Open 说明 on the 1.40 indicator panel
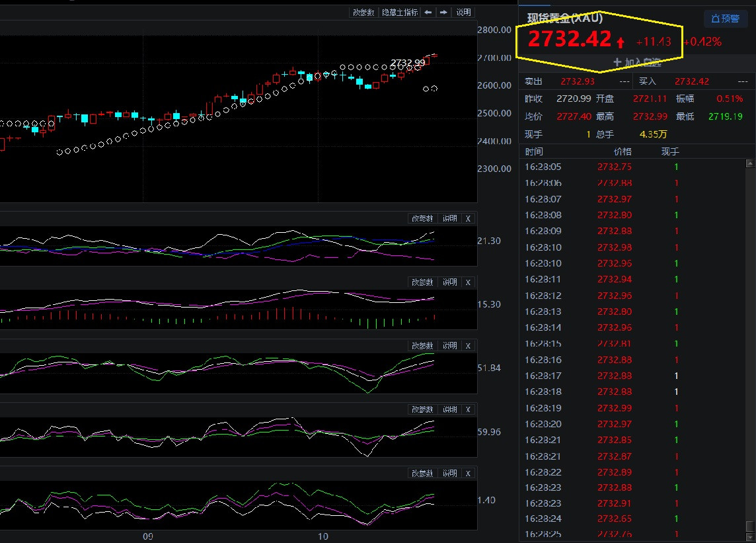The height and width of the screenshot is (543, 756). click(449, 473)
